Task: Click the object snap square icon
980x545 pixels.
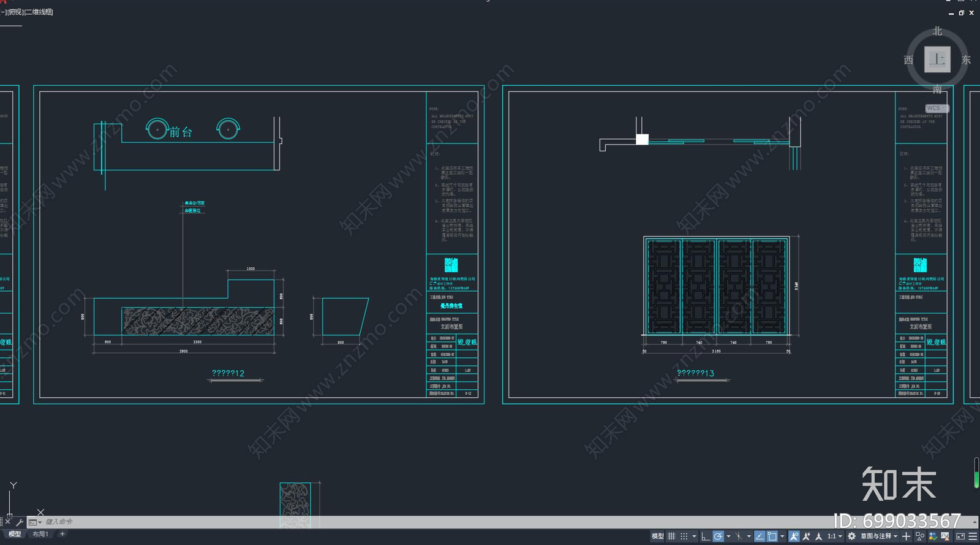Action: [772, 536]
